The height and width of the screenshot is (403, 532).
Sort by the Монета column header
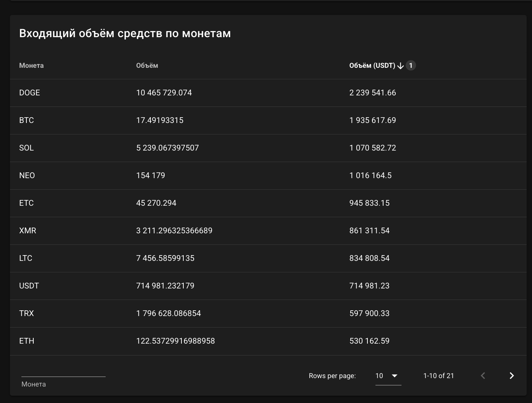pos(31,66)
